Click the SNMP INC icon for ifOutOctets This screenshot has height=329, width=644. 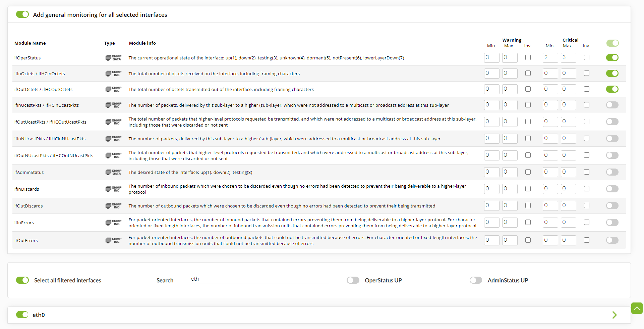coord(113,89)
